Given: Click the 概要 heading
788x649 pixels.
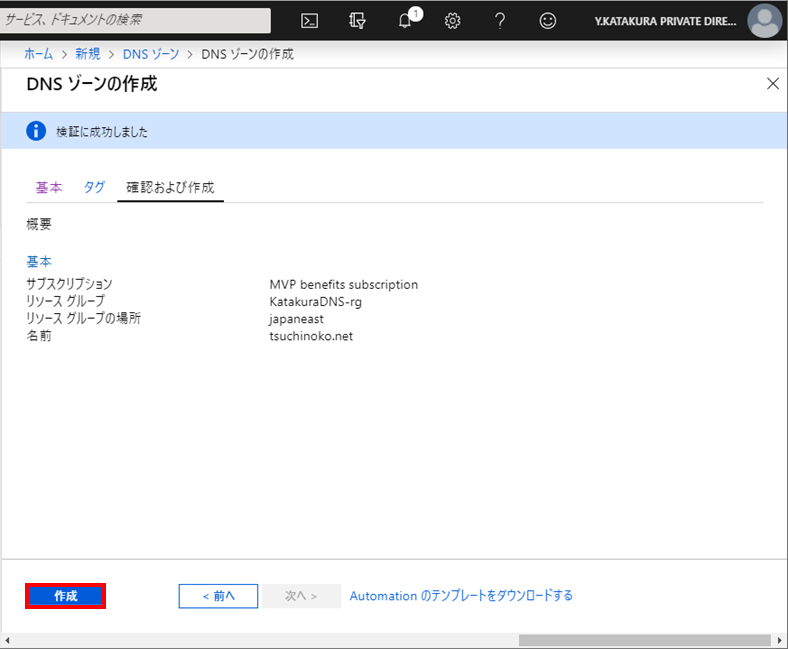Looking at the screenshot, I should coord(39,224).
